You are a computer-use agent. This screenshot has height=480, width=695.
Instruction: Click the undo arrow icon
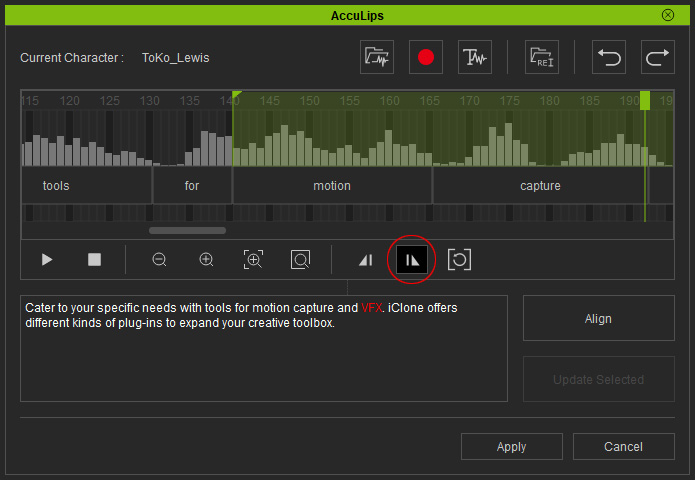[x=609, y=58]
